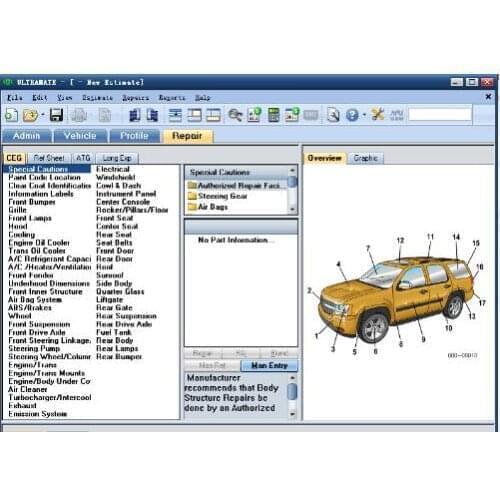Image resolution: width=500 pixels, height=500 pixels.
Task: Select Instrument Panel in the category list
Action: (x=126, y=194)
